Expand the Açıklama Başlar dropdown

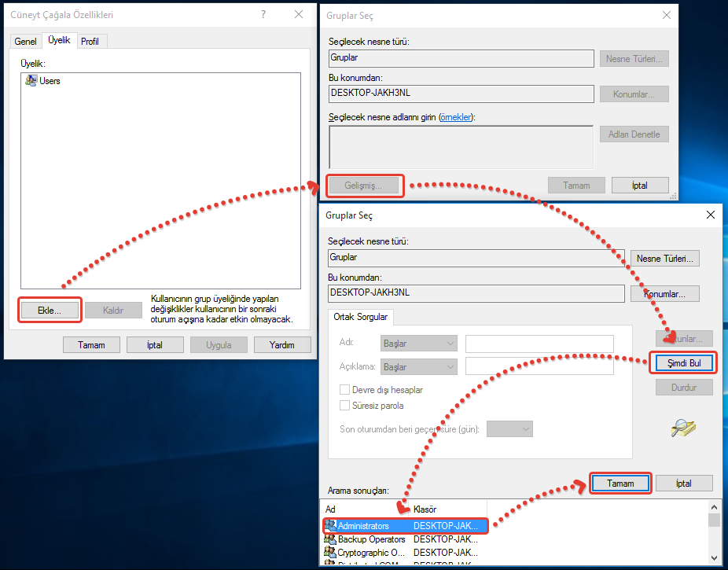click(418, 367)
